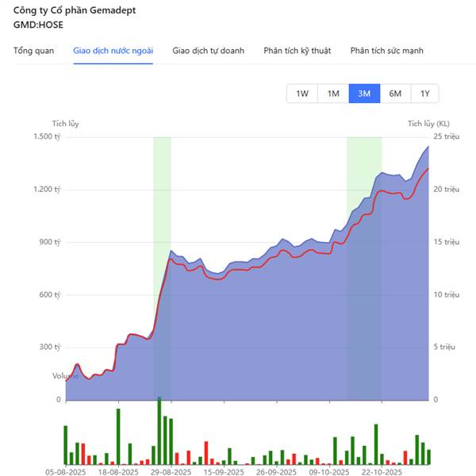
Task: Click the 1.500 tỷ left axis label
Action: pos(46,137)
